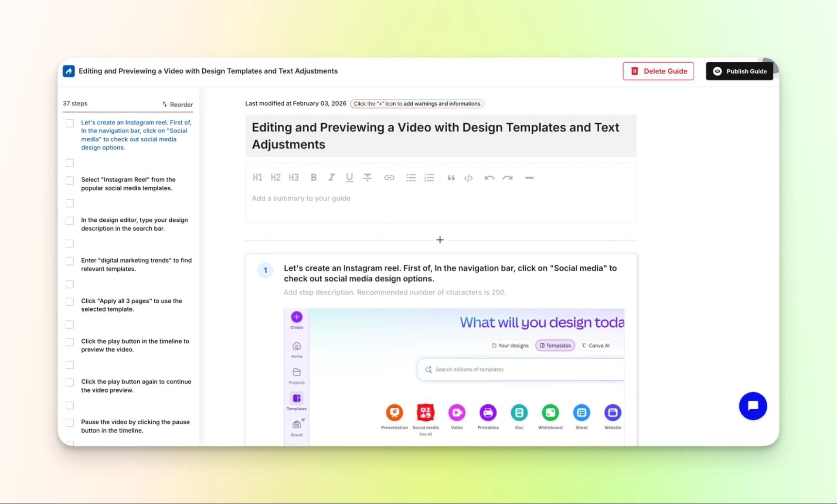The image size is (837, 504).
Task: Start a numbered list
Action: pyautogui.click(x=429, y=178)
